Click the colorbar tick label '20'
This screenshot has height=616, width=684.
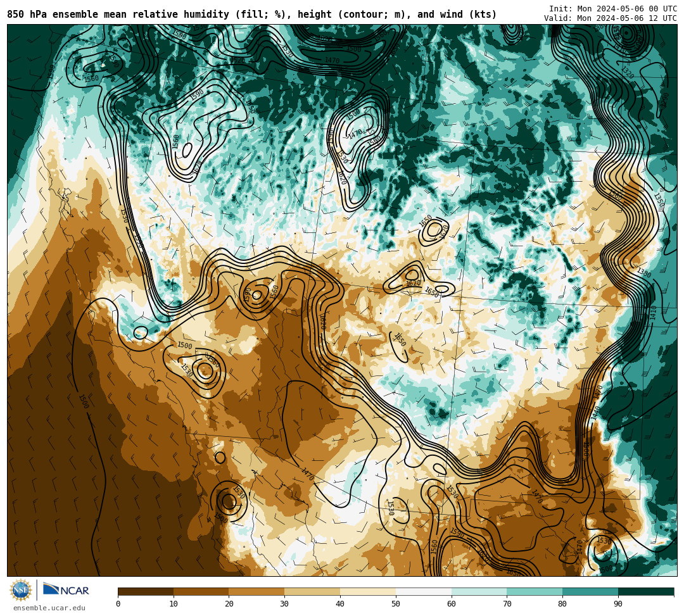point(229,604)
